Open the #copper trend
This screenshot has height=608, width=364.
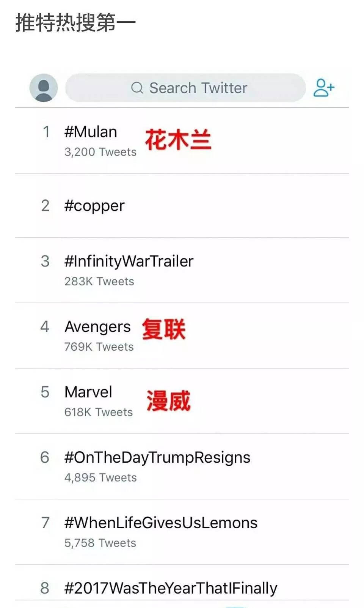point(182,206)
